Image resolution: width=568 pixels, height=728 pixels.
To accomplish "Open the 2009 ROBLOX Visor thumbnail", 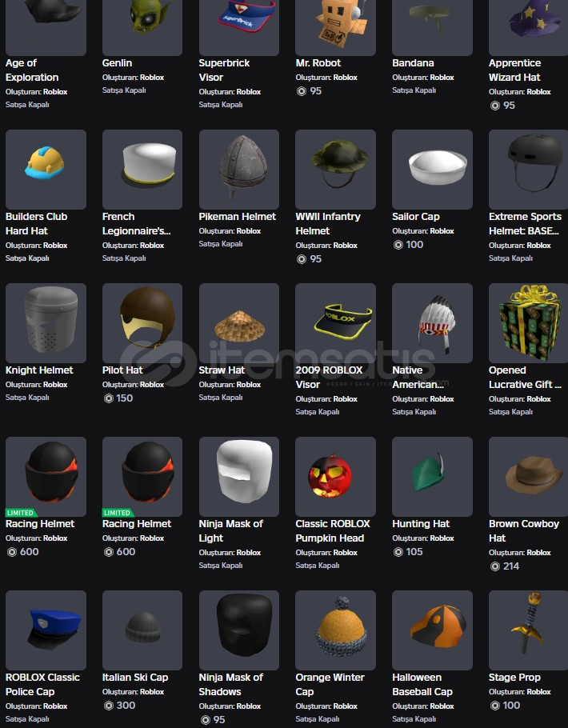I will [x=335, y=323].
